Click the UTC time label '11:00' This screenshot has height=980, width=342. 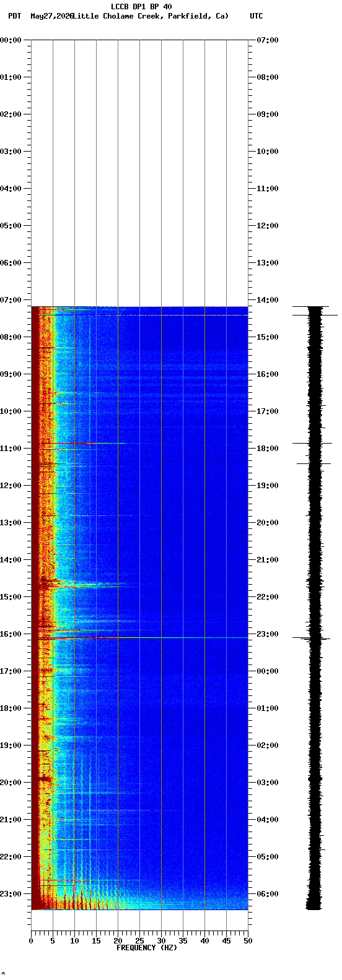tap(268, 189)
